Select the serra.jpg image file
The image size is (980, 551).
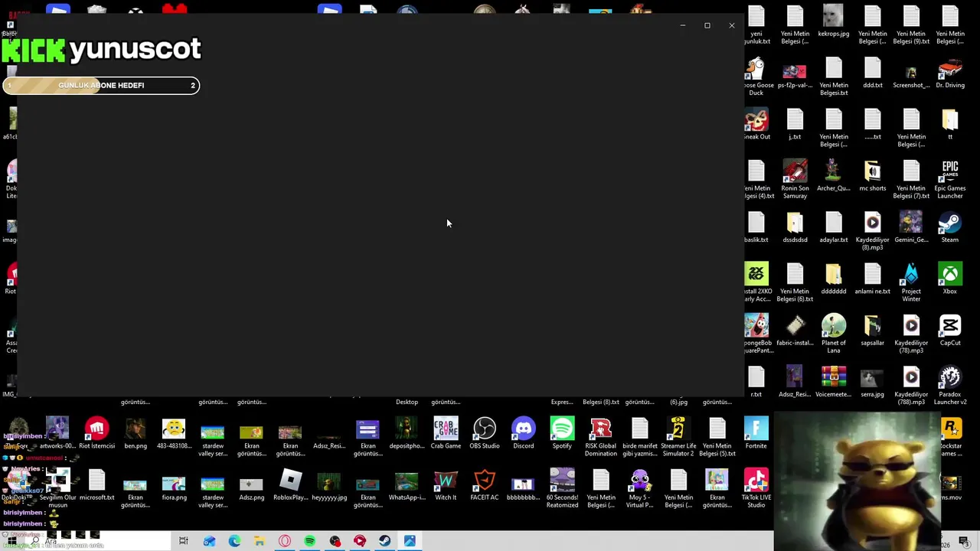[872, 382]
